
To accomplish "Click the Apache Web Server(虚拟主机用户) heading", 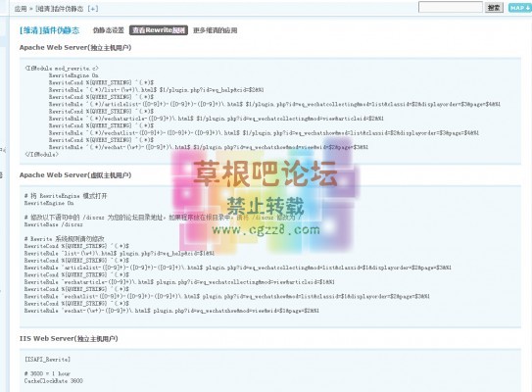I will click(75, 175).
